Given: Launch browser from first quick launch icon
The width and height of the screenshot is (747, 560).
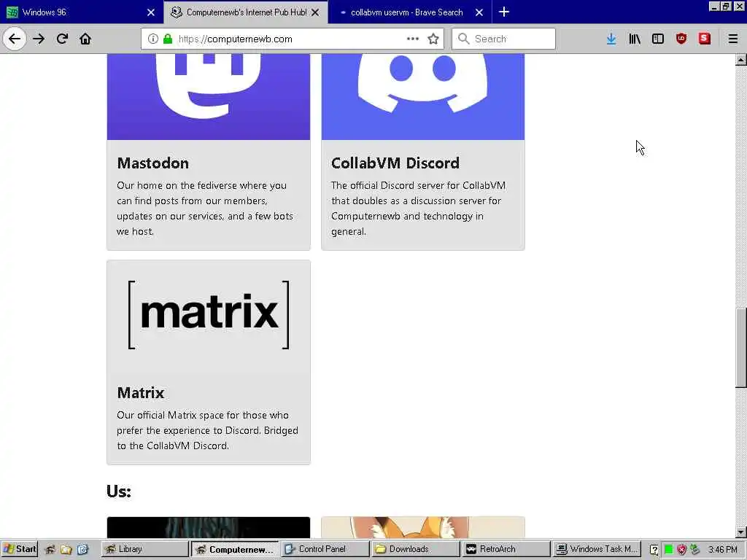Looking at the screenshot, I should tap(50, 549).
